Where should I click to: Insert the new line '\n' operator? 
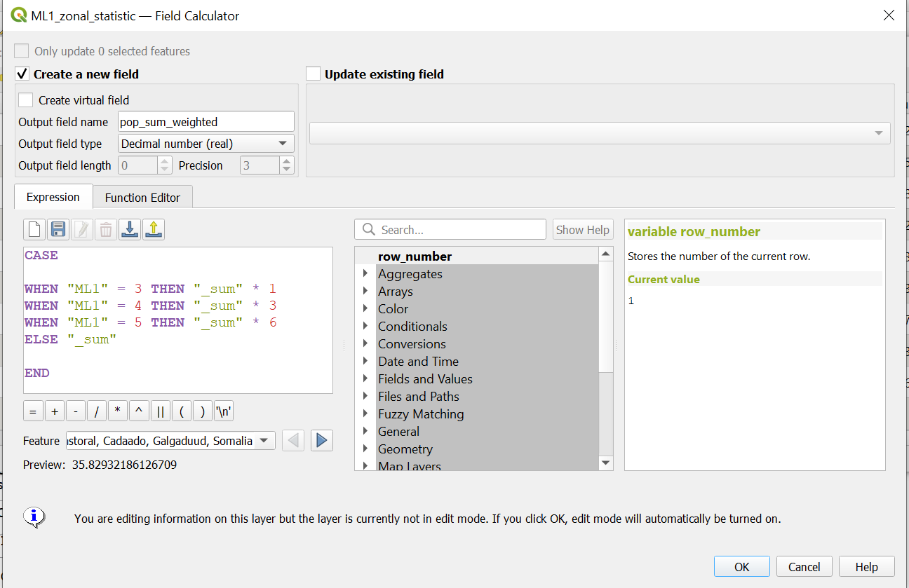[x=224, y=411]
